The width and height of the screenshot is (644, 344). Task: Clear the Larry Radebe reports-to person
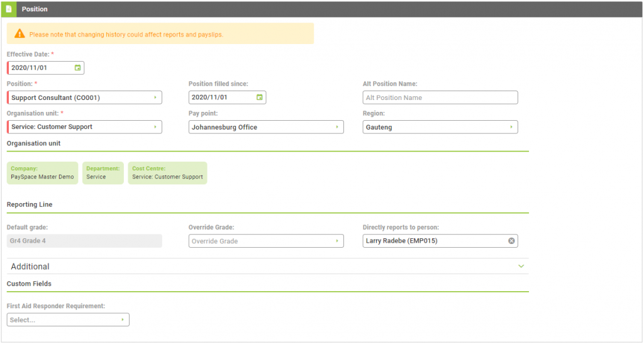click(511, 241)
